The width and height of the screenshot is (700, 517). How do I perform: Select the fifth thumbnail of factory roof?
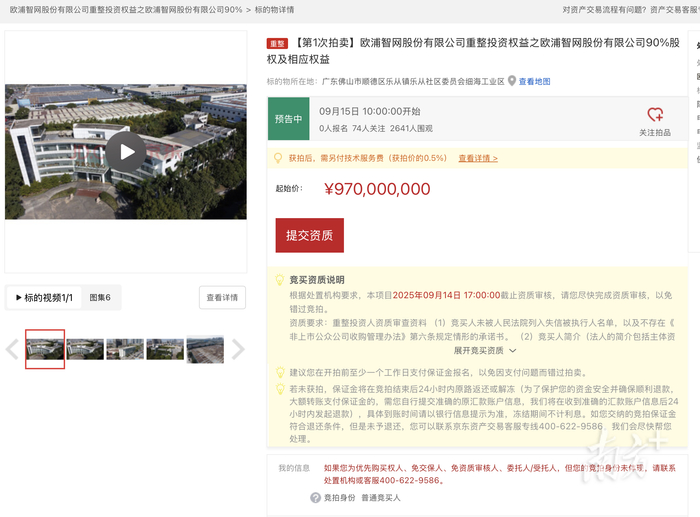coord(205,349)
